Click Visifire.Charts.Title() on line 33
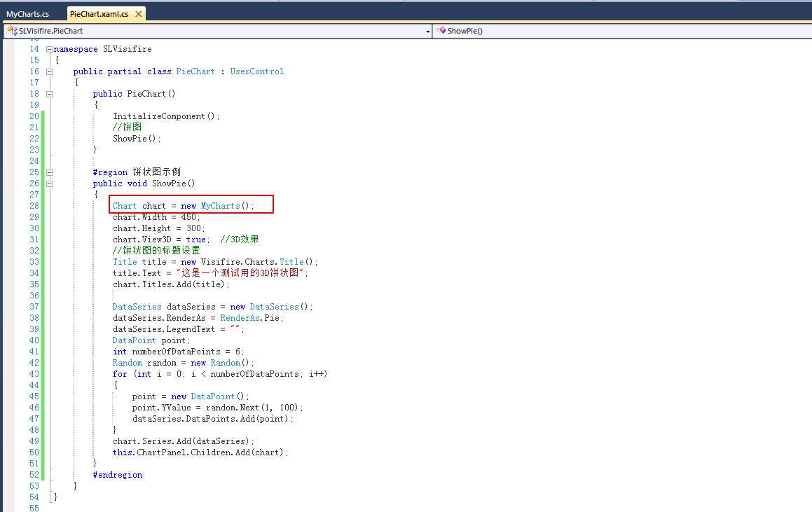 [x=259, y=262]
